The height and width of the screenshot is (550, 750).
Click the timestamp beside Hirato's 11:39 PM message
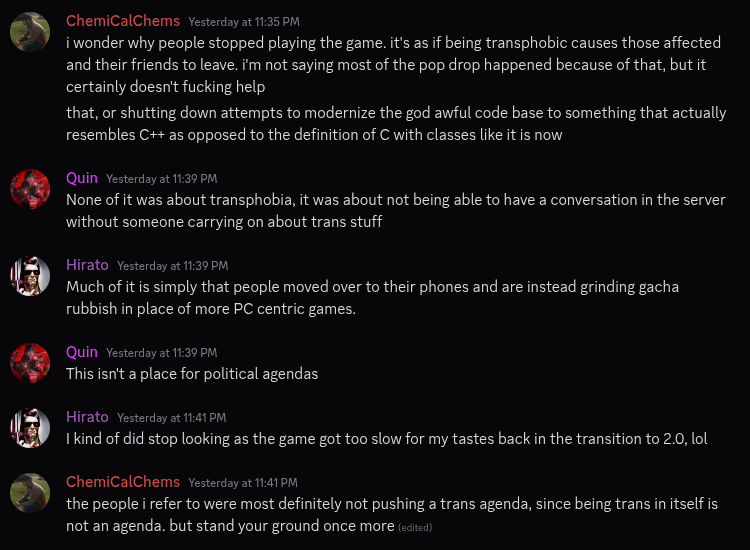pos(172,265)
